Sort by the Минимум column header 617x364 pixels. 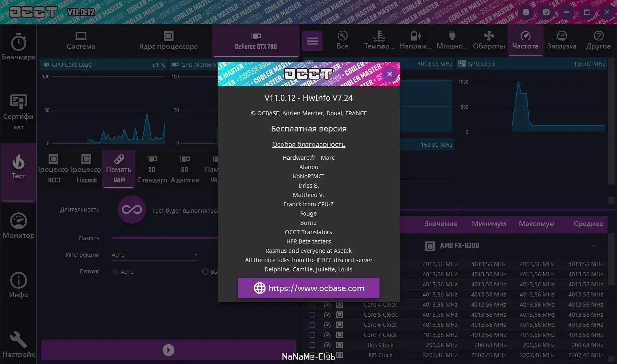[489, 224]
